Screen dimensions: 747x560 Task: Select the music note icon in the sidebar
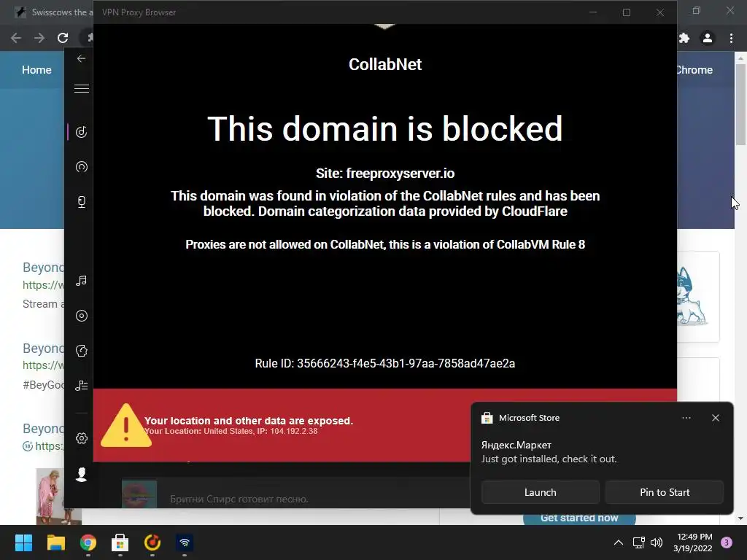tap(82, 132)
